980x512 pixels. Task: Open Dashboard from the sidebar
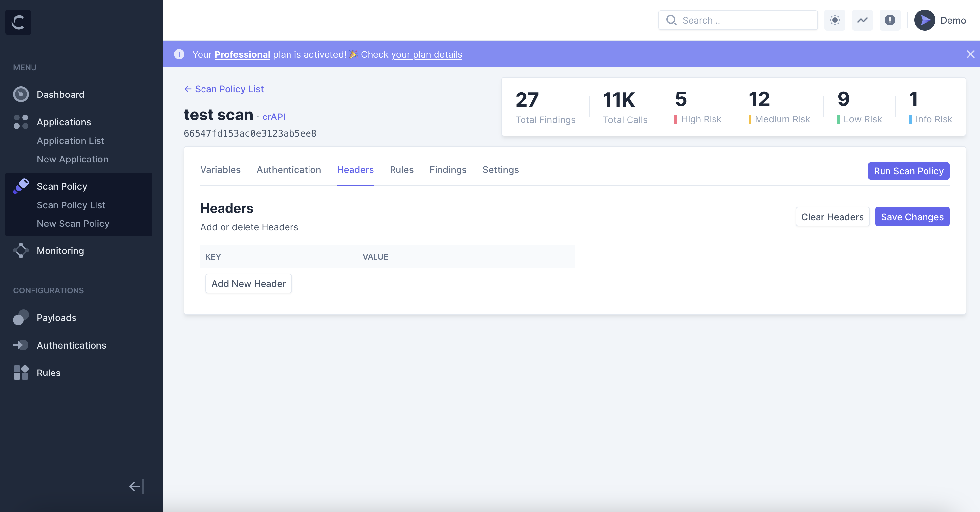60,94
